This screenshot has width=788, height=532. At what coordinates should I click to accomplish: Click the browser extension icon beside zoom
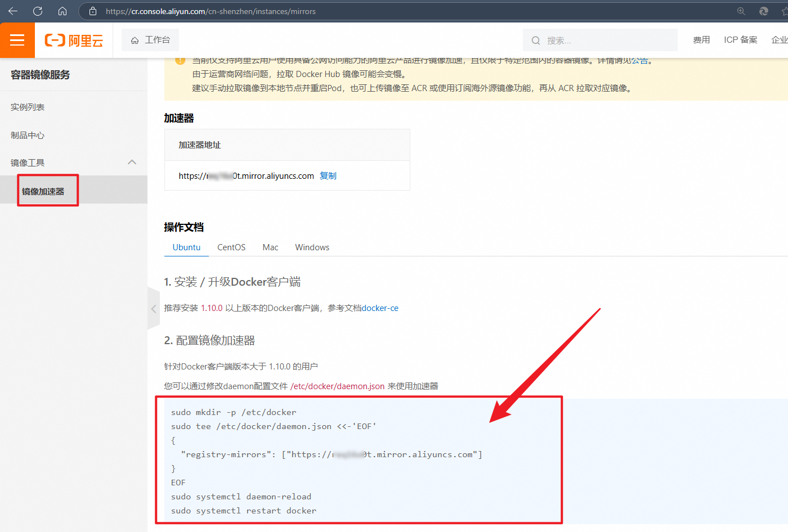(x=764, y=11)
